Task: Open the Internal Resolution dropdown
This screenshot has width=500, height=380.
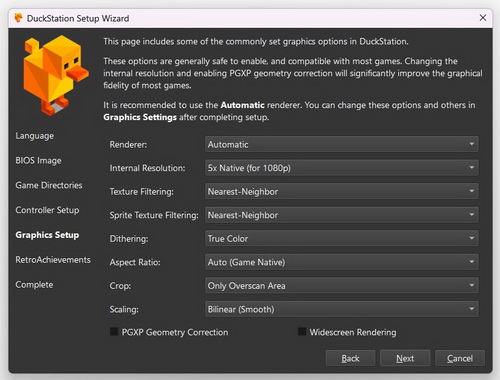Action: 342,168
